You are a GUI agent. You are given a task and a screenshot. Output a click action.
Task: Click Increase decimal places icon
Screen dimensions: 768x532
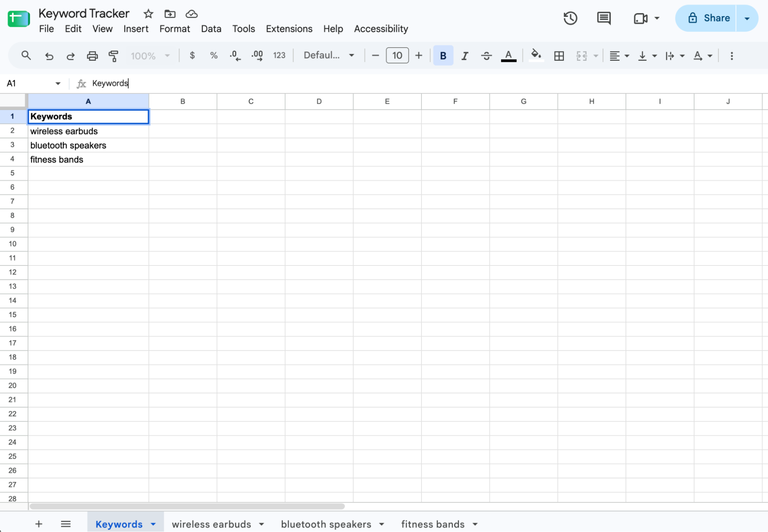[x=257, y=56]
